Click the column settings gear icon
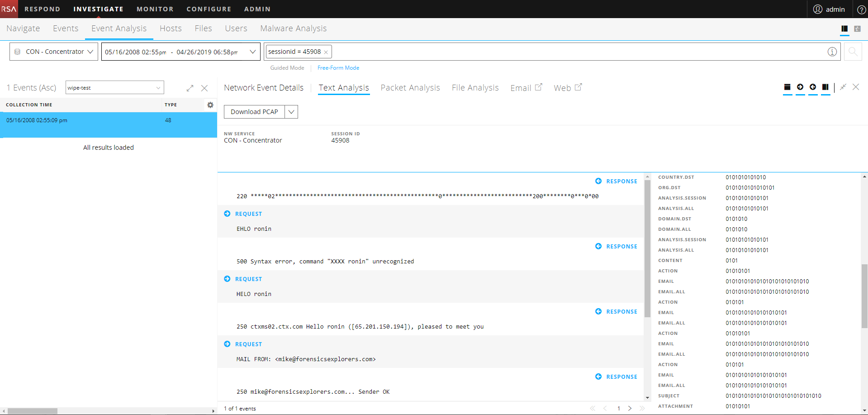 point(210,105)
